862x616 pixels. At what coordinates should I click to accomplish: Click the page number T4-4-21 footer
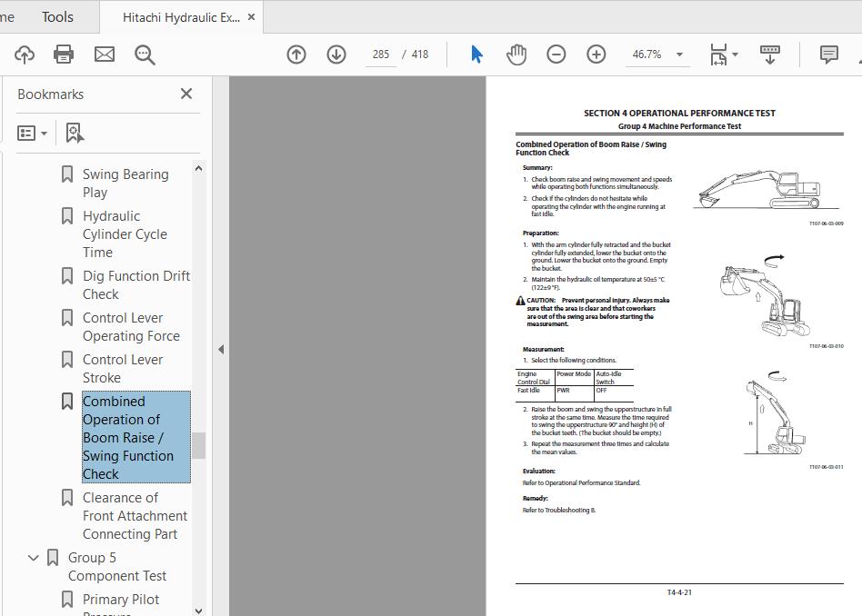coord(679,592)
